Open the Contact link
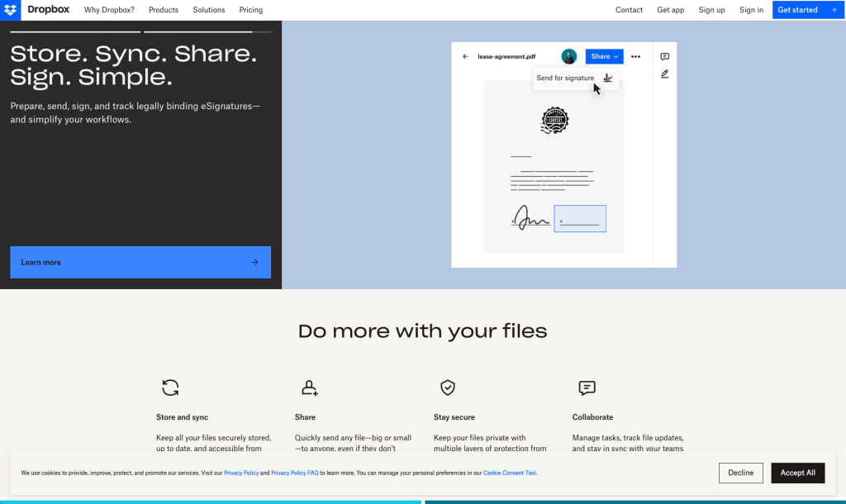The image size is (846, 504). [629, 10]
